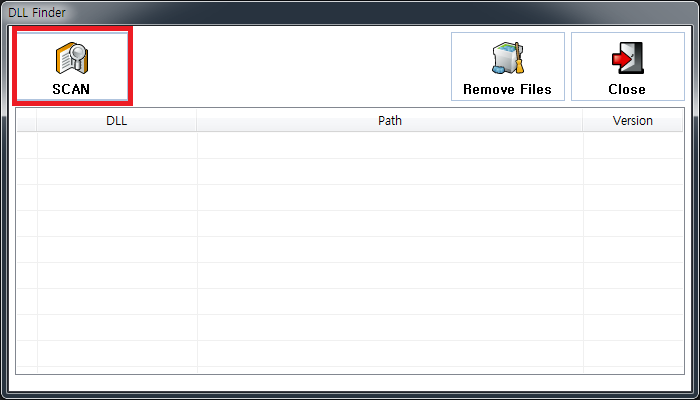Select first empty cell under Version column

pyautogui.click(x=632, y=146)
